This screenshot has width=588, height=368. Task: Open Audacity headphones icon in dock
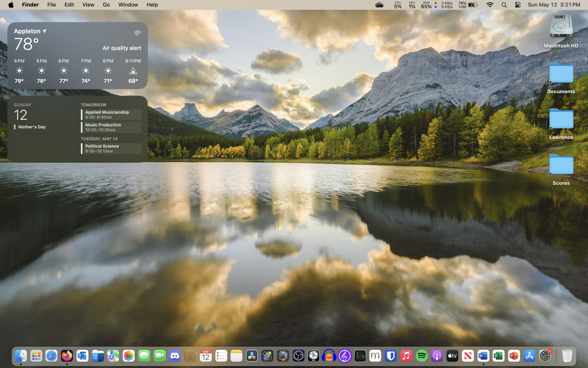[x=329, y=356]
